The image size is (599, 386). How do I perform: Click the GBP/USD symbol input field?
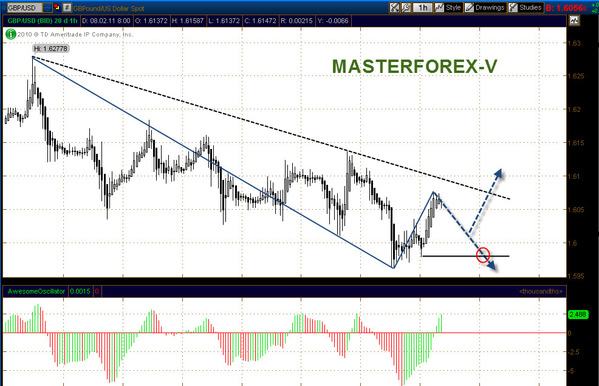pos(24,7)
